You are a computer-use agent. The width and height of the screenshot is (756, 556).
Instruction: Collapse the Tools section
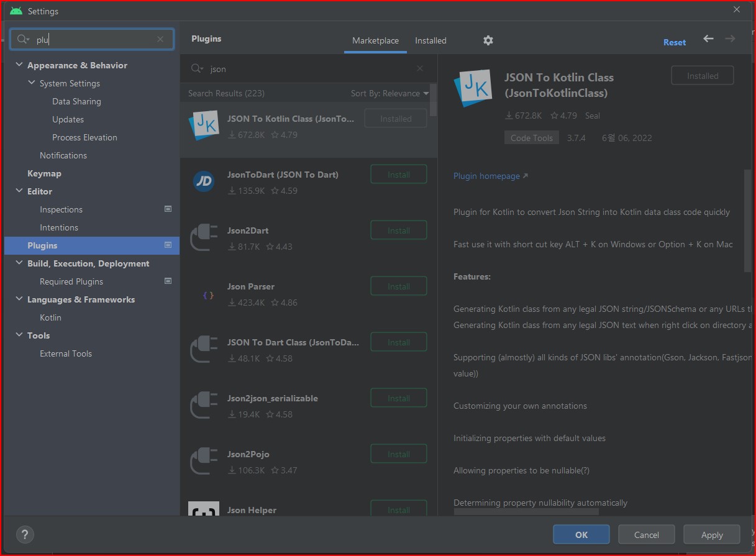[x=19, y=335]
